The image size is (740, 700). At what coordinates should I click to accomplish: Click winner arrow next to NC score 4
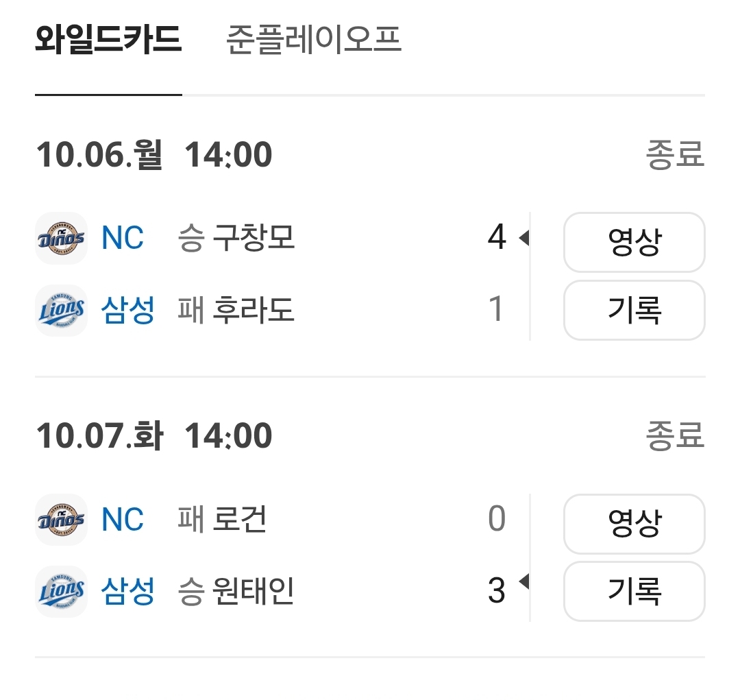click(x=523, y=239)
